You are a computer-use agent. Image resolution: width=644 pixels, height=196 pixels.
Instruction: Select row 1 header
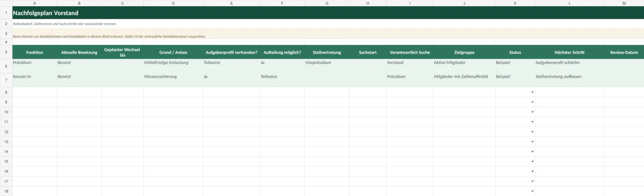[6, 12]
